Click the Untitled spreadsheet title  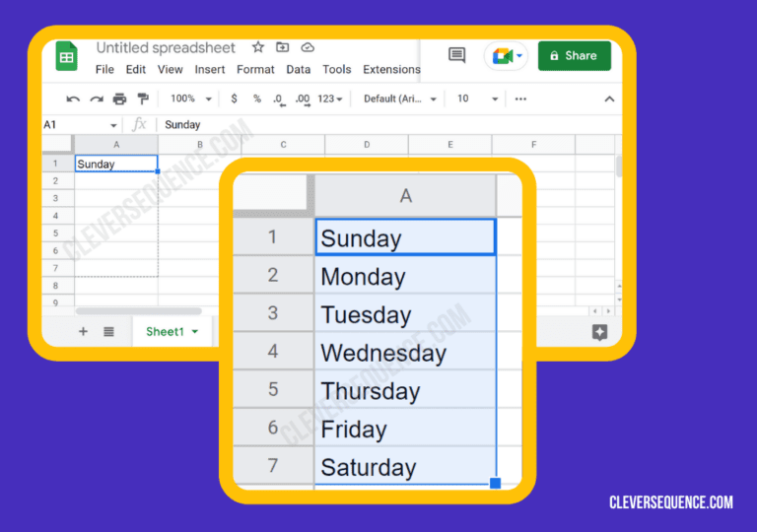coord(166,48)
